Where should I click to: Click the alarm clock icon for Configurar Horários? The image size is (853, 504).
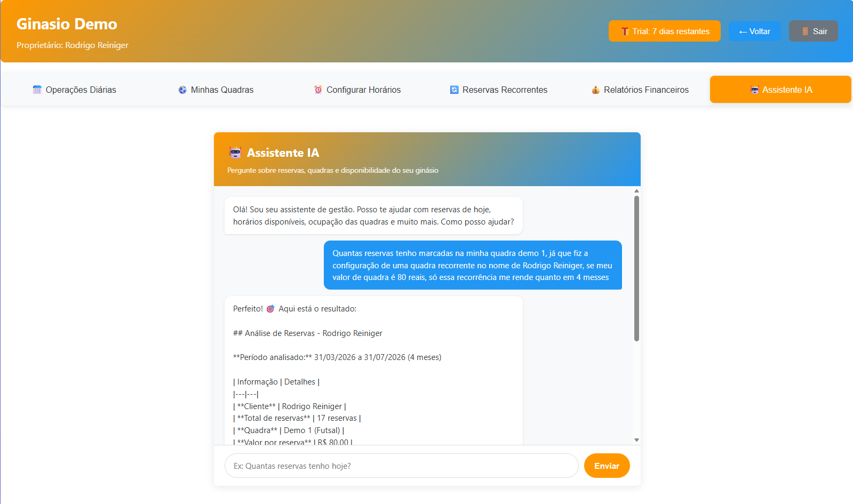[x=318, y=90]
